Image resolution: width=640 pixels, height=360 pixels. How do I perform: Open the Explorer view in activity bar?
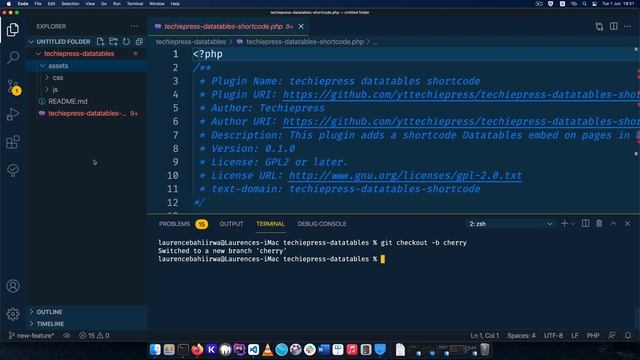coord(13,30)
